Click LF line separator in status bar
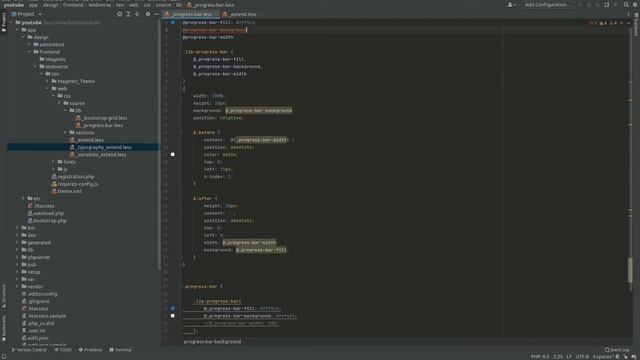The width and height of the screenshot is (640, 360). (569, 357)
